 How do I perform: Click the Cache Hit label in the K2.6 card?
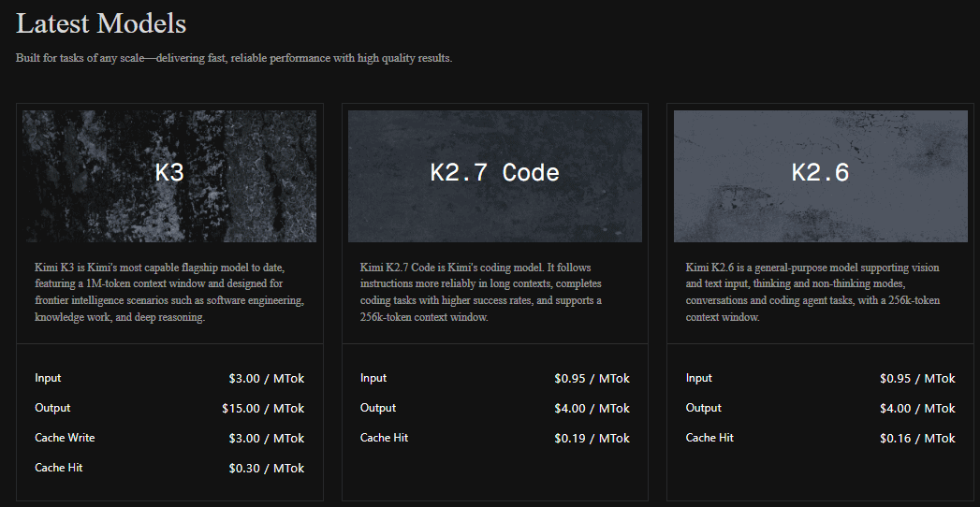point(710,438)
